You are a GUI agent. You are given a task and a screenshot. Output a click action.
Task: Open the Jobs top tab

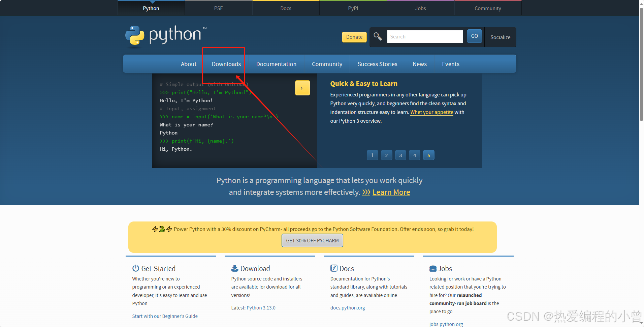click(420, 8)
